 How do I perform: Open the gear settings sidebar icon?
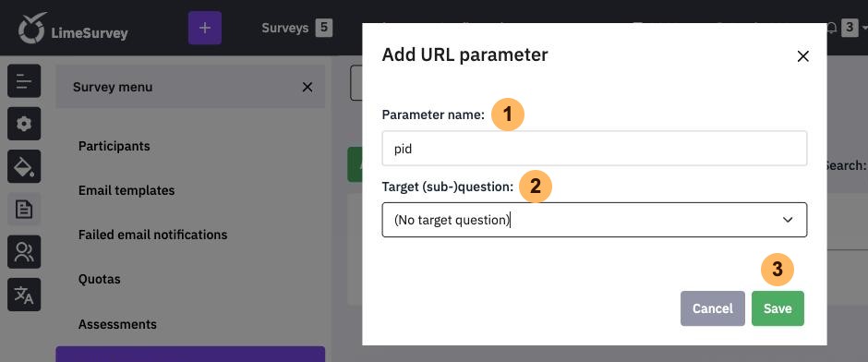pyautogui.click(x=24, y=124)
